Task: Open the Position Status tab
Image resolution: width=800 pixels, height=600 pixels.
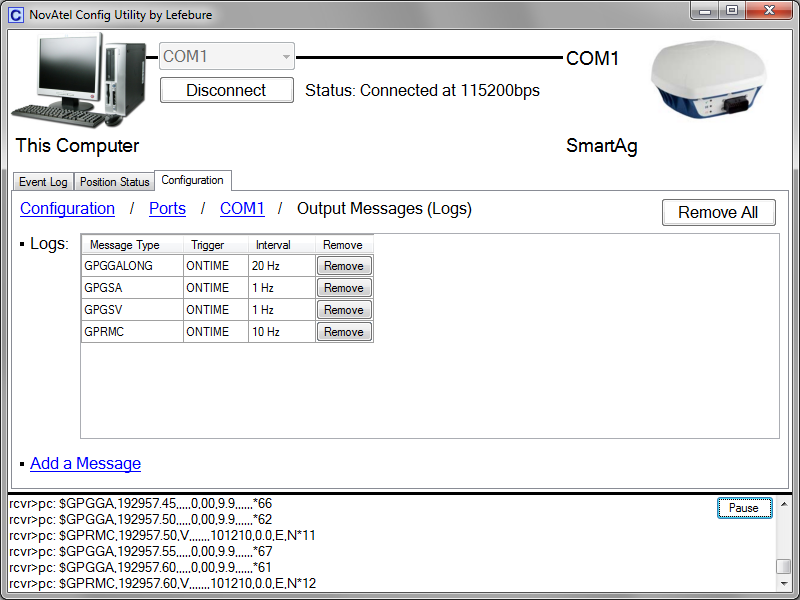Action: (114, 182)
